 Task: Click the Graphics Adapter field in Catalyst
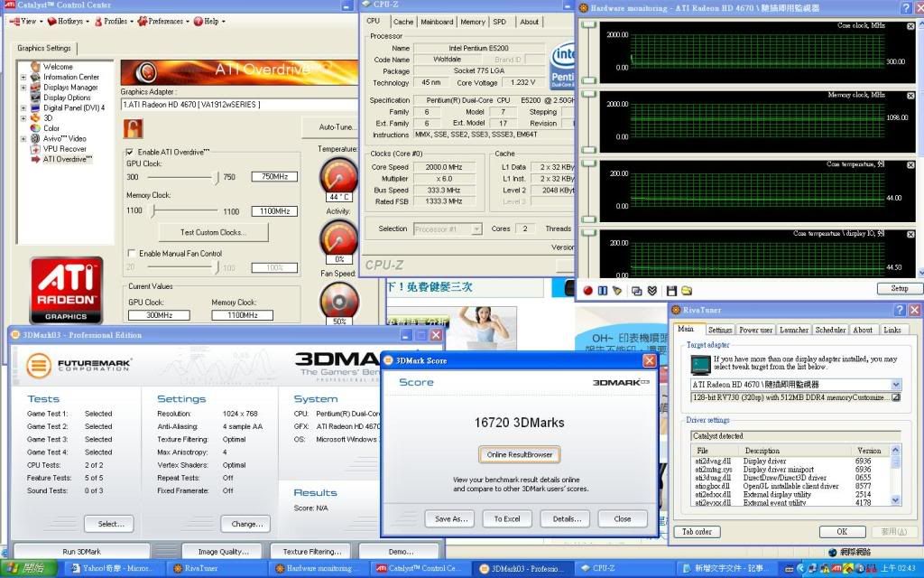pos(238,105)
